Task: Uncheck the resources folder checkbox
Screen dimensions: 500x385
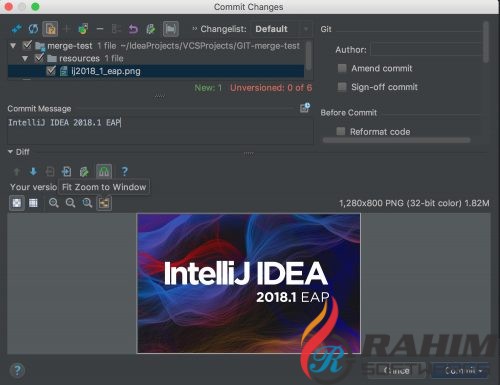Action: click(x=39, y=58)
